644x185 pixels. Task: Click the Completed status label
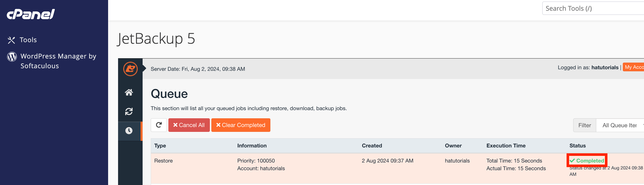(x=587, y=161)
